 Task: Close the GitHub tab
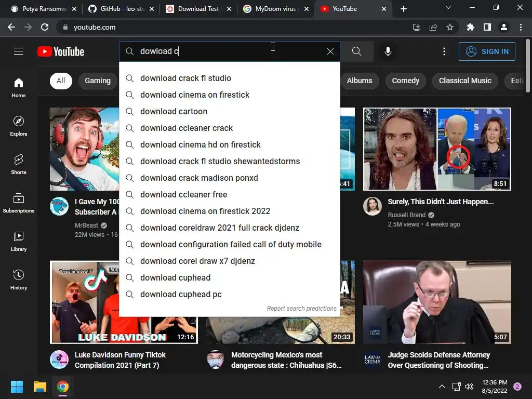[152, 9]
